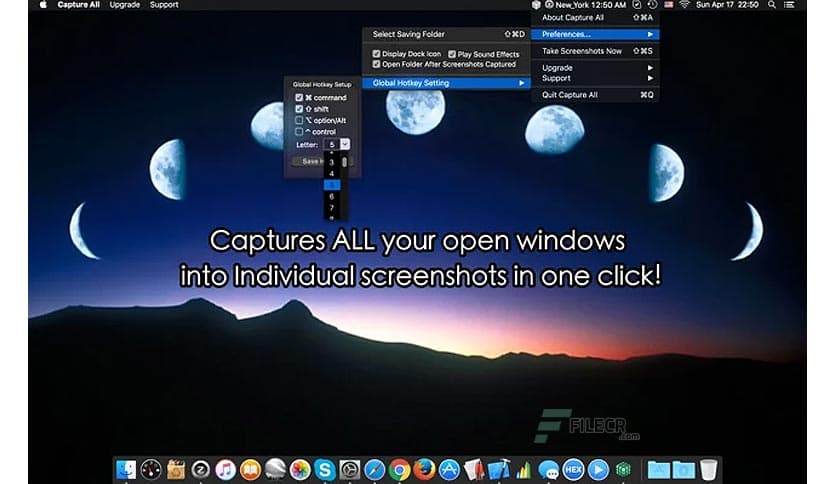Launch iTunes from the dock
This screenshot has width=836, height=484.
click(x=226, y=469)
